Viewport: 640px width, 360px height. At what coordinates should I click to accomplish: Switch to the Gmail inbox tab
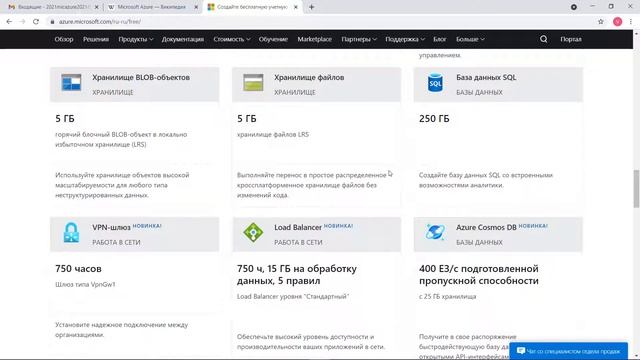pyautogui.click(x=52, y=7)
